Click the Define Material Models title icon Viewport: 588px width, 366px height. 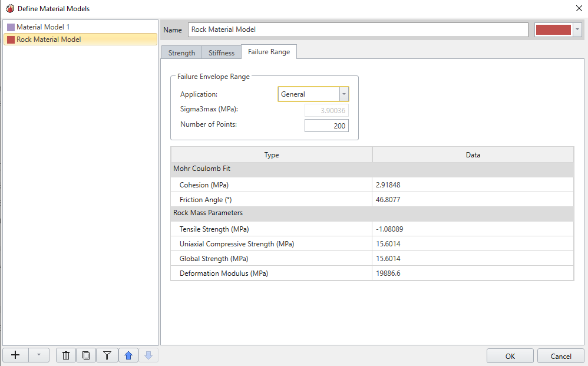click(x=9, y=8)
